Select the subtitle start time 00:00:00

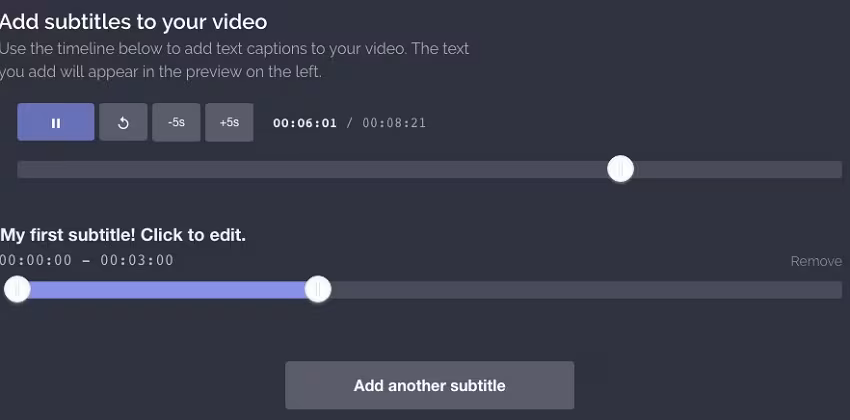click(36, 261)
